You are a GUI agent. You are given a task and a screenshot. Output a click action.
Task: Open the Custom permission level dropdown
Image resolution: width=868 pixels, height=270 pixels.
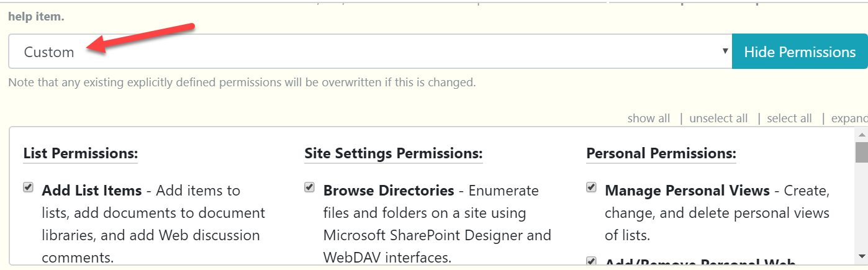coord(370,52)
